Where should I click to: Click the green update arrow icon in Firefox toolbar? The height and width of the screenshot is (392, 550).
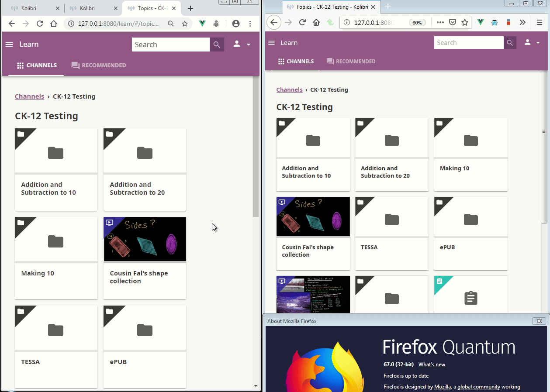click(331, 22)
